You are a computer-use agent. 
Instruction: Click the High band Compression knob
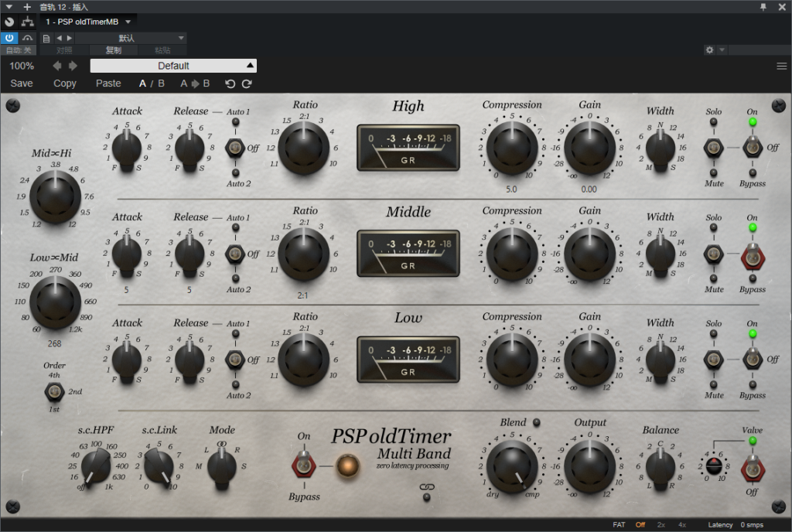click(x=512, y=148)
